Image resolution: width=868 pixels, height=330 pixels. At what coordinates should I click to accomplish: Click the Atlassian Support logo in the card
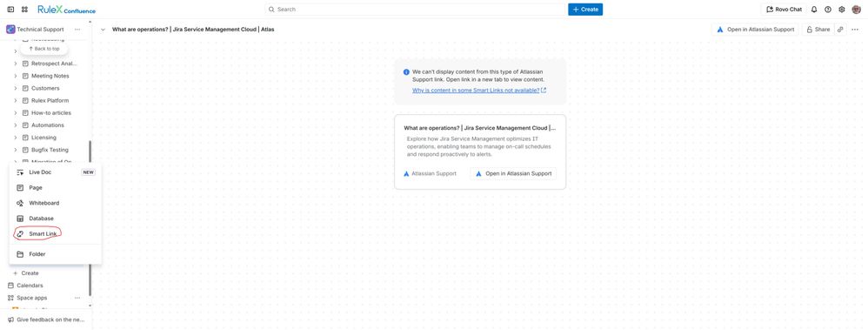pyautogui.click(x=406, y=173)
